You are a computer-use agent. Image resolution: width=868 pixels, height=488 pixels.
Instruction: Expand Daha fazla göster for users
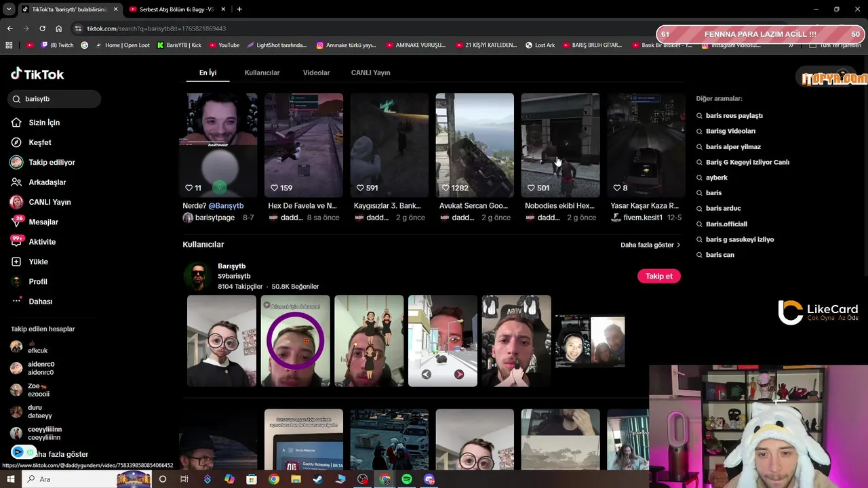tap(650, 245)
